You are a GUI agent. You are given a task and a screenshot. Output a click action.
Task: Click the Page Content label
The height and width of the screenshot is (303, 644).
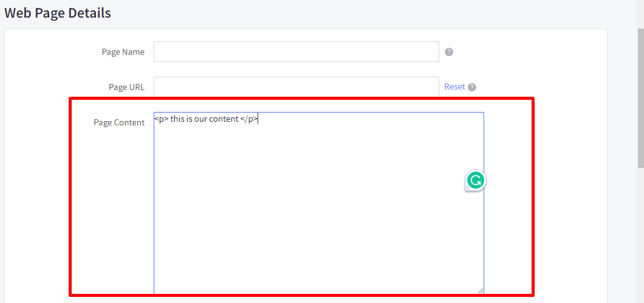click(x=119, y=122)
